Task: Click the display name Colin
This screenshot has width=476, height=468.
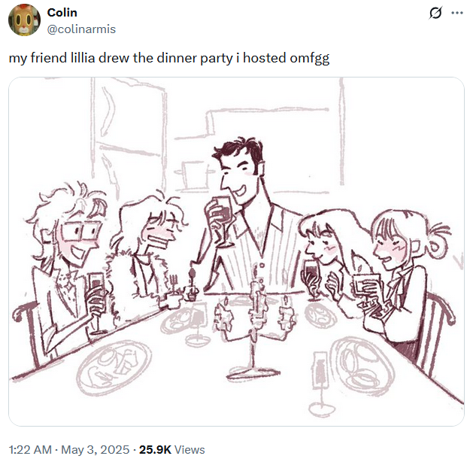Action: pos(62,13)
